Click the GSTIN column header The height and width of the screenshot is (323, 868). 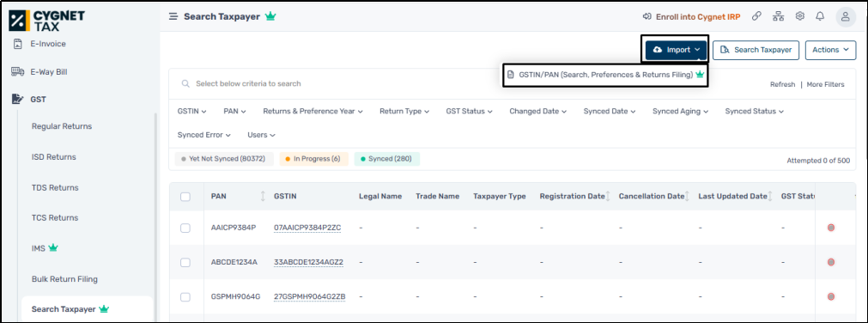point(284,196)
